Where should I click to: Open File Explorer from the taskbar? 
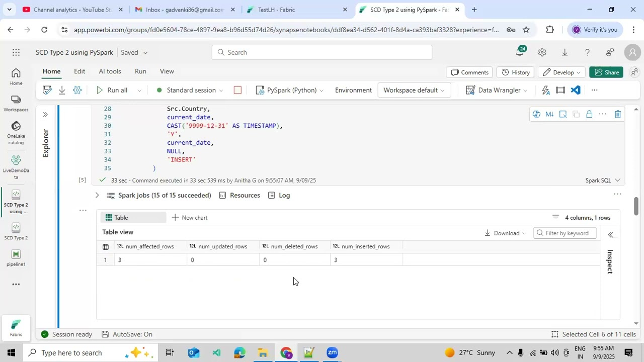pyautogui.click(x=263, y=352)
